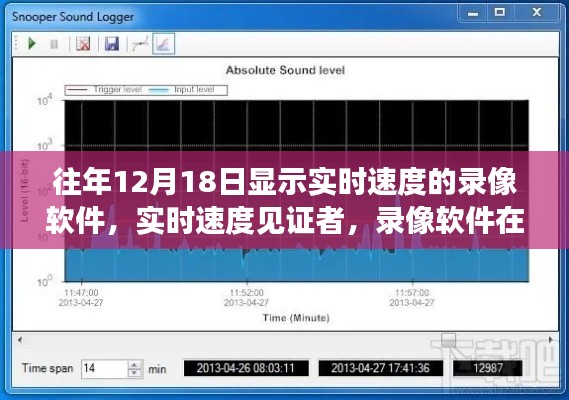The height and width of the screenshot is (400, 569).
Task: Start logging with the green play icon
Action: click(x=32, y=44)
